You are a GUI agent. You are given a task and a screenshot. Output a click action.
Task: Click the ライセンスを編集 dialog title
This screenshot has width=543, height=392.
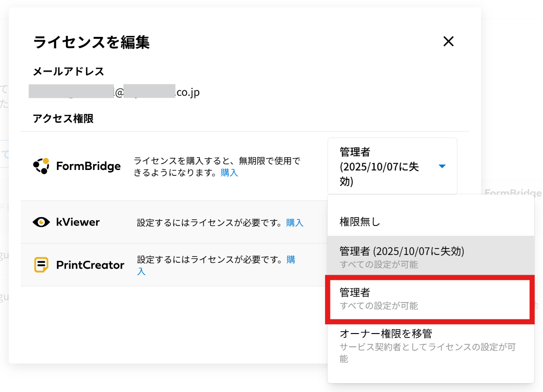pos(91,42)
